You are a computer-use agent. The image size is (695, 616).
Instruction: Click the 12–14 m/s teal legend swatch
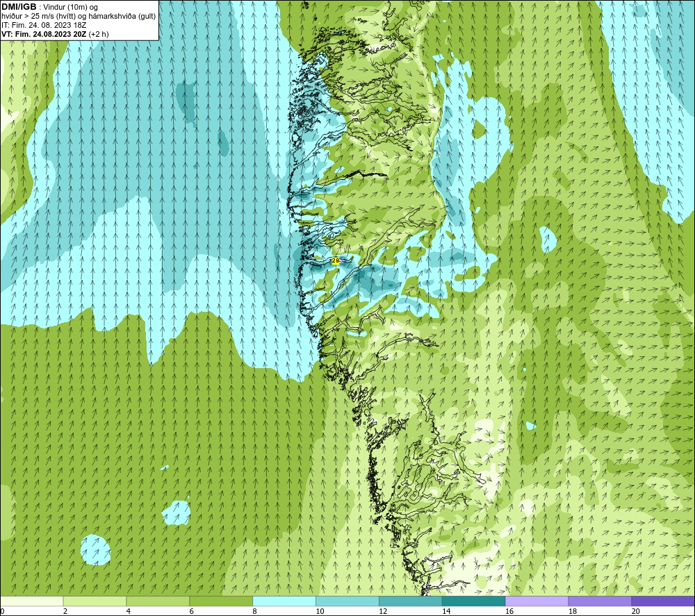tap(411, 601)
